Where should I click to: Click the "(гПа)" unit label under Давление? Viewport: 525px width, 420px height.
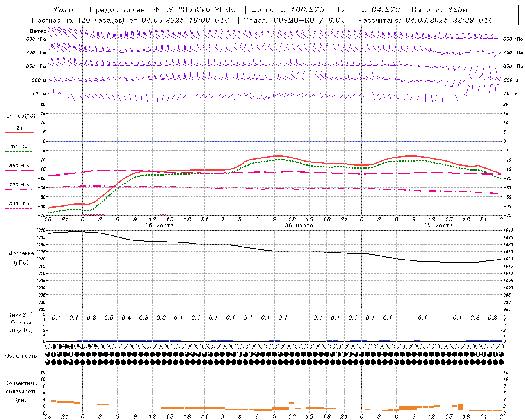[x=21, y=262]
